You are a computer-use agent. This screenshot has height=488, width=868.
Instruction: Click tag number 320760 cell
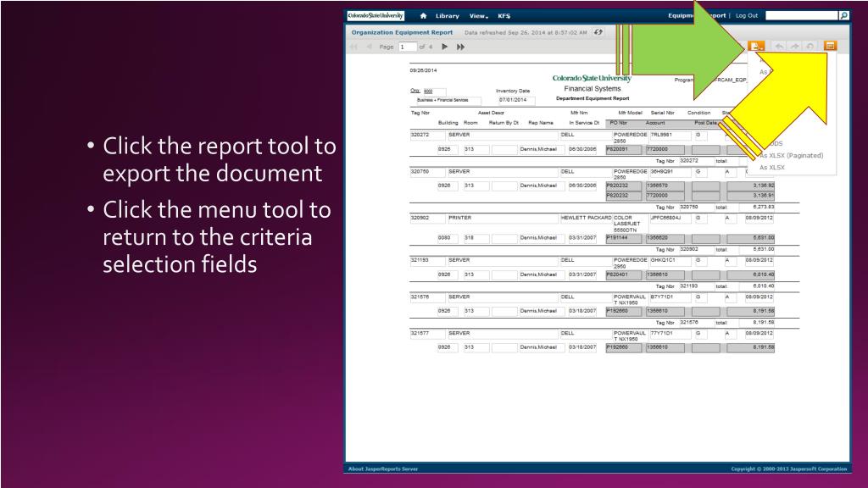pos(427,172)
